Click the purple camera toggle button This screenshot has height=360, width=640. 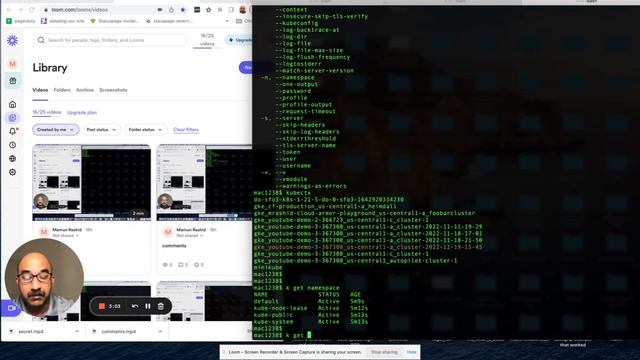11,309
